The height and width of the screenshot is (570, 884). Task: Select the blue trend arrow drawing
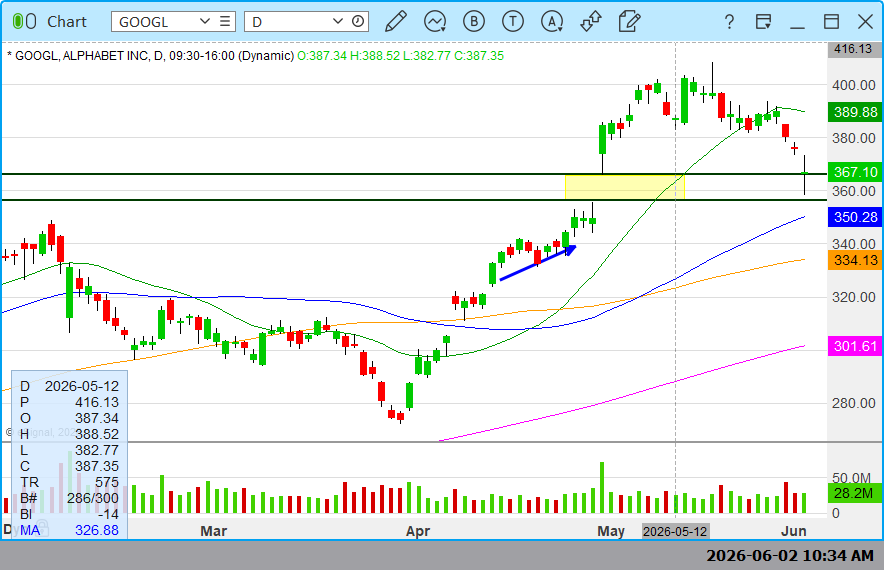pos(537,263)
